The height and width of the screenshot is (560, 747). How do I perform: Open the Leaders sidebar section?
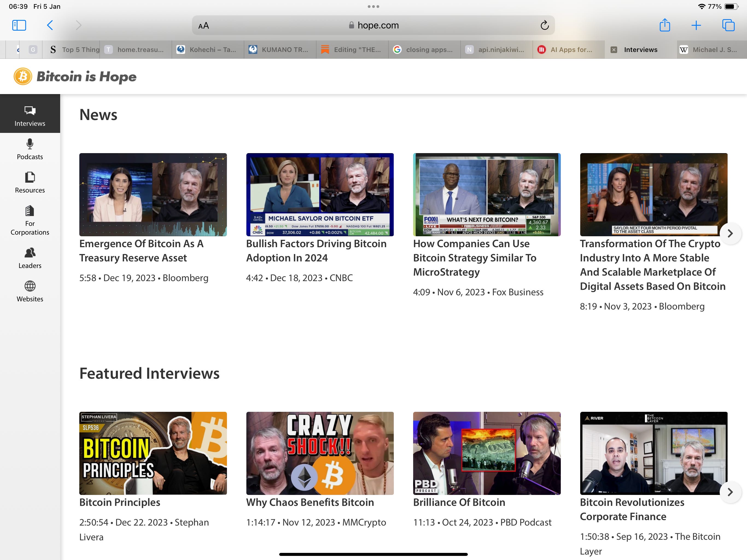[30, 258]
